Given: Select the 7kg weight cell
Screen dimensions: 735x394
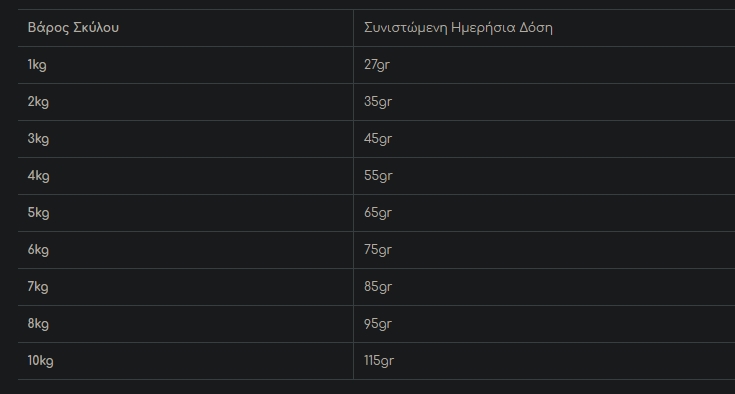Looking at the screenshot, I should (x=186, y=287).
